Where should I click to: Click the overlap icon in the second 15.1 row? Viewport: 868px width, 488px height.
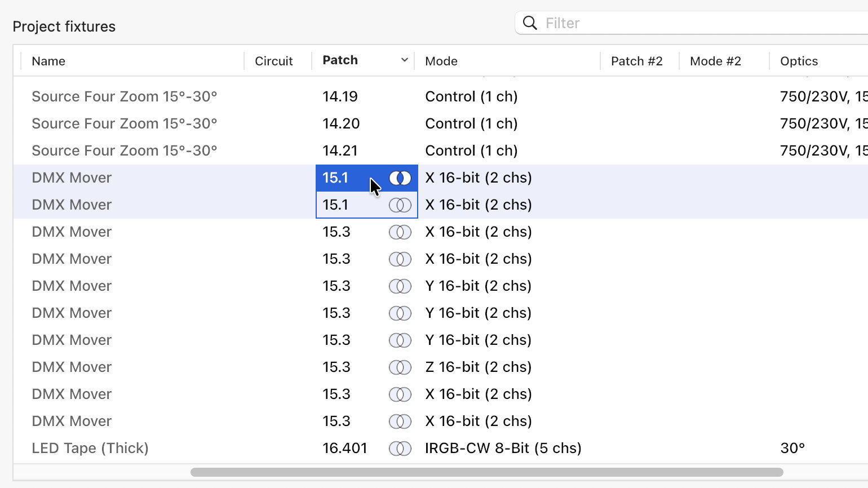click(400, 205)
